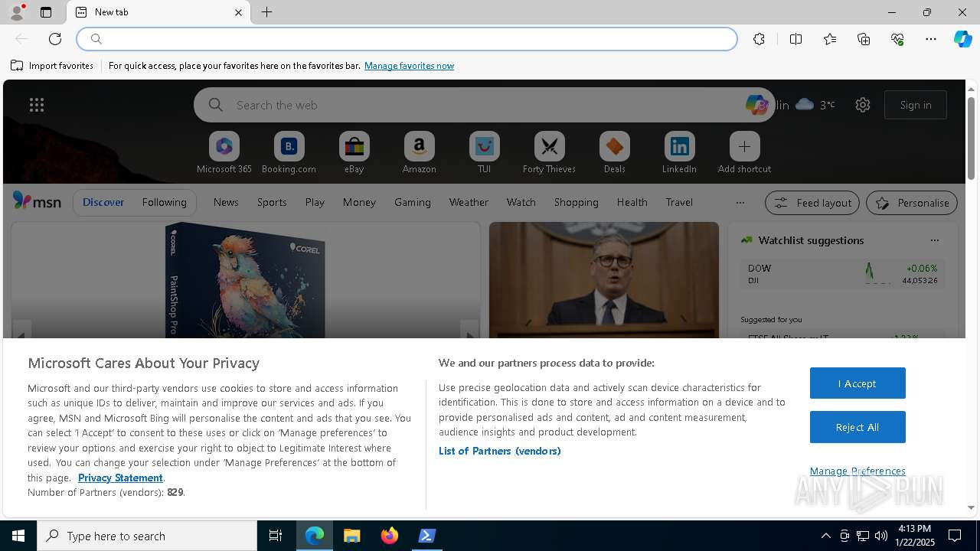This screenshot has width=980, height=551.
Task: Click the Personalise button
Action: tap(912, 203)
